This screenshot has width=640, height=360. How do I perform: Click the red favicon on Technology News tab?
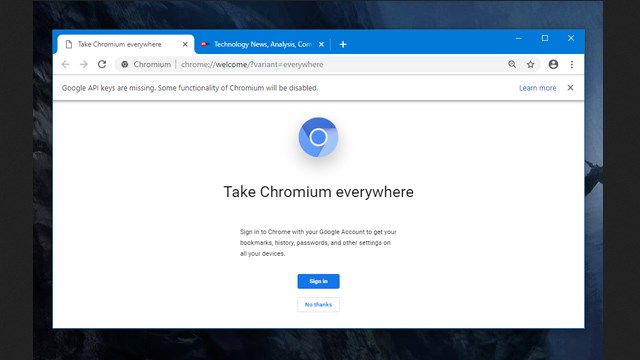pyautogui.click(x=205, y=44)
